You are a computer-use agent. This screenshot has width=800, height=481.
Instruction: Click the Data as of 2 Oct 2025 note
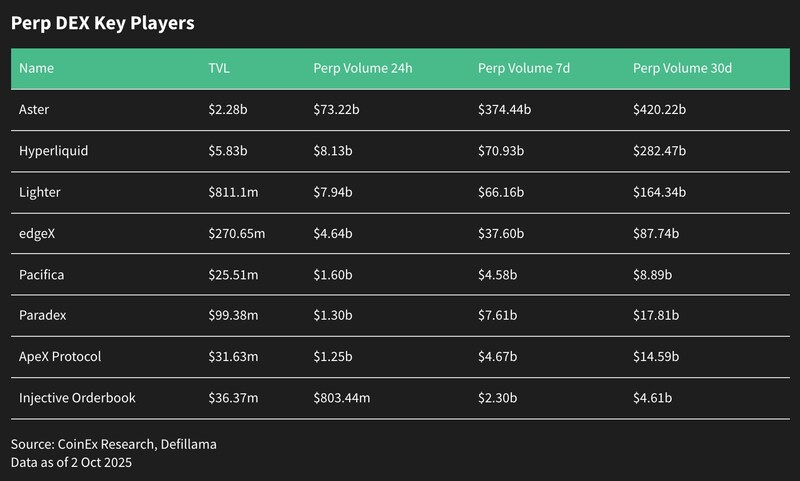(x=71, y=462)
